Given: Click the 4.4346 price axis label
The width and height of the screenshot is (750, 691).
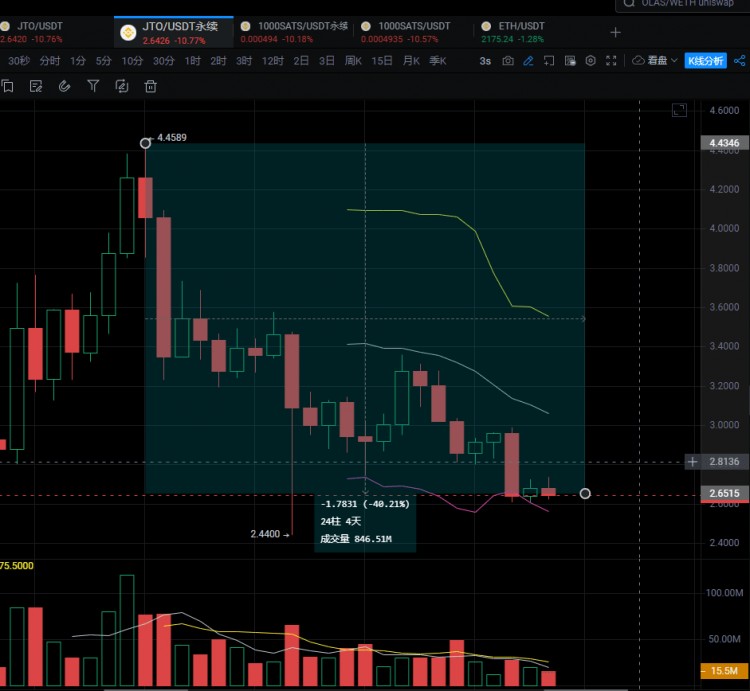Looking at the screenshot, I should (724, 143).
